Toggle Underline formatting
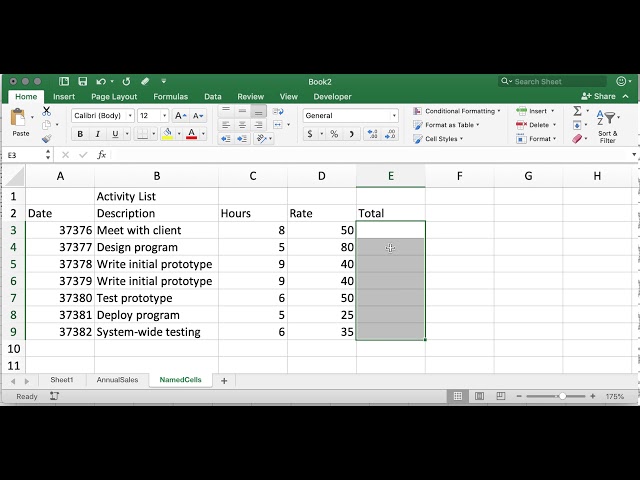 pos(115,134)
